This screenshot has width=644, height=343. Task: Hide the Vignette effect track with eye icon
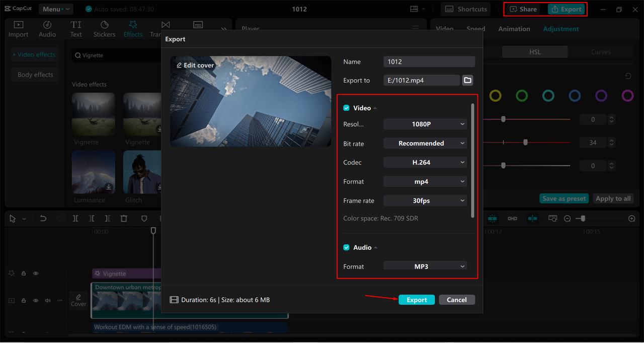[36, 273]
